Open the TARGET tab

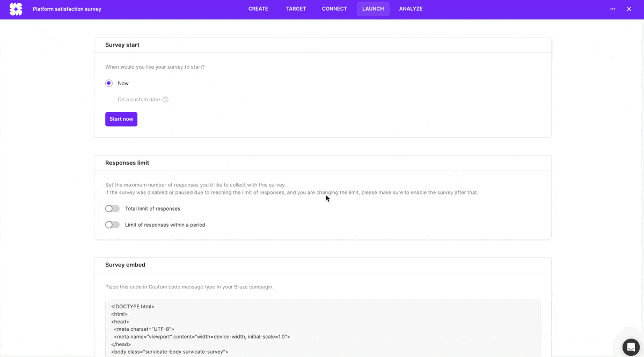[x=296, y=9]
